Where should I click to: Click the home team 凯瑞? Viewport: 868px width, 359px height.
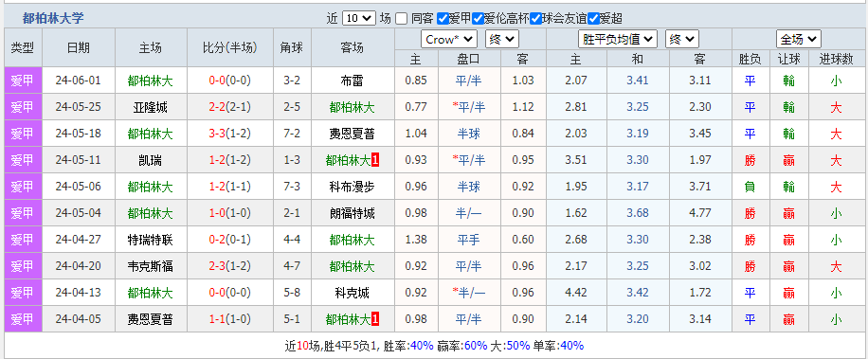(150, 160)
